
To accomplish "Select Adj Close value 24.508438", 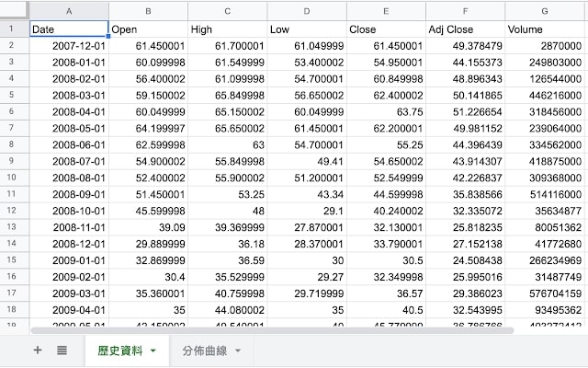I will (465, 260).
